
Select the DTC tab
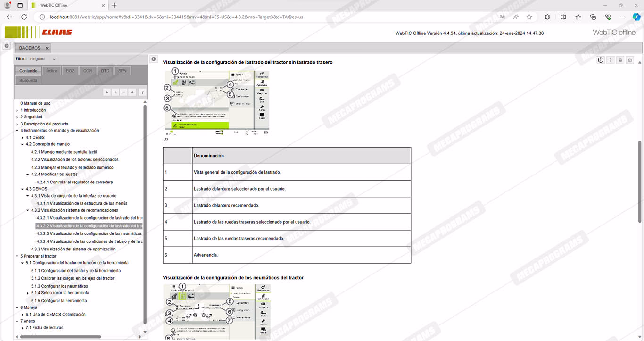[105, 71]
